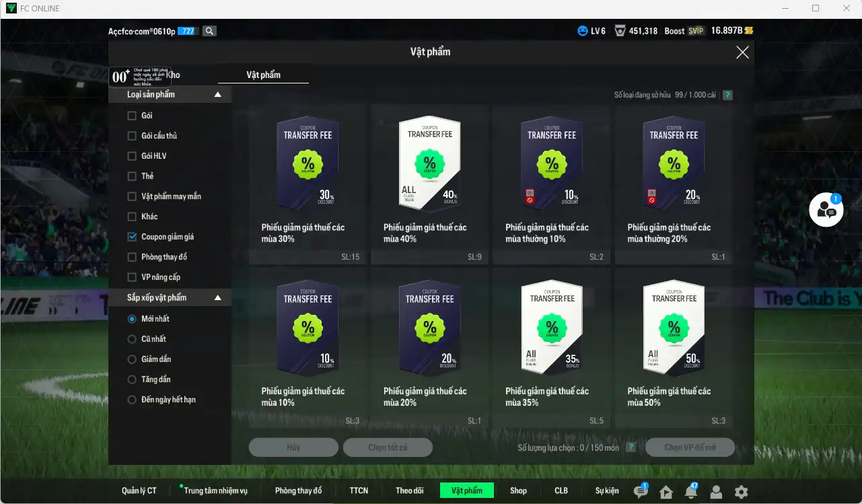Open Shop in bottom menu
Image resolution: width=862 pixels, height=504 pixels.
point(518,491)
